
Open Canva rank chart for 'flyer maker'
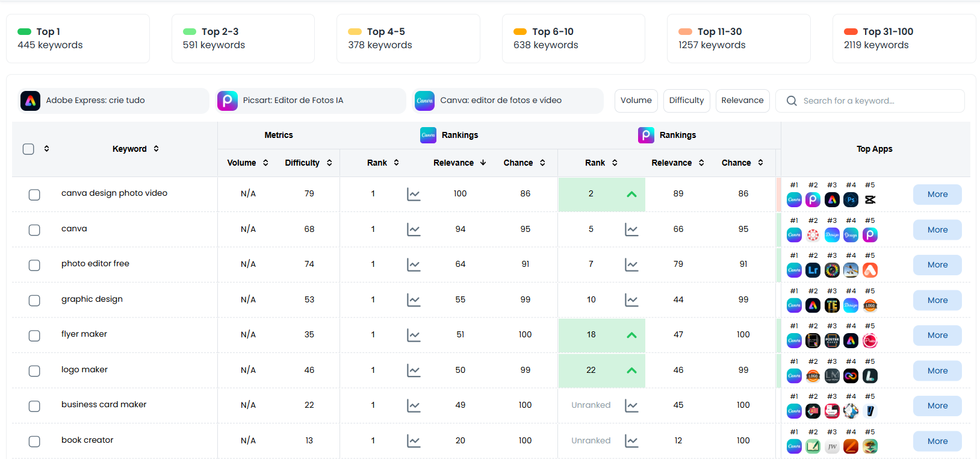(414, 335)
